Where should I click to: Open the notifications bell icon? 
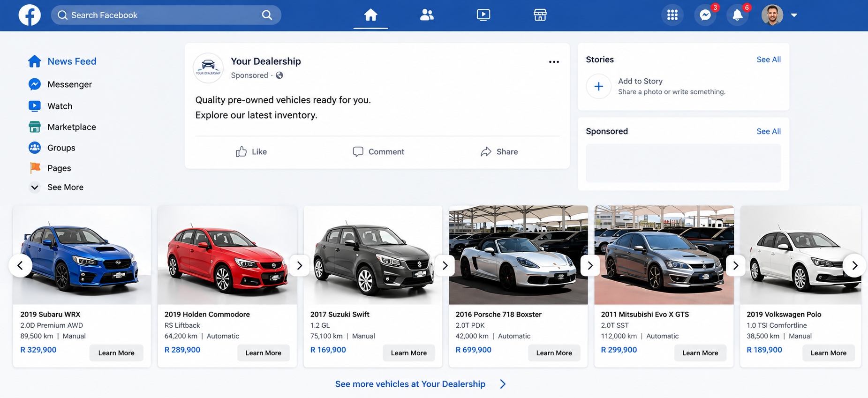(x=738, y=15)
